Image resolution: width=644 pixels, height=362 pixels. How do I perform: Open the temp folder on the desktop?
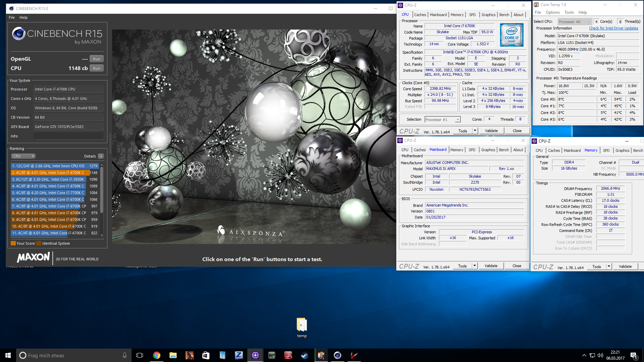pyautogui.click(x=302, y=327)
